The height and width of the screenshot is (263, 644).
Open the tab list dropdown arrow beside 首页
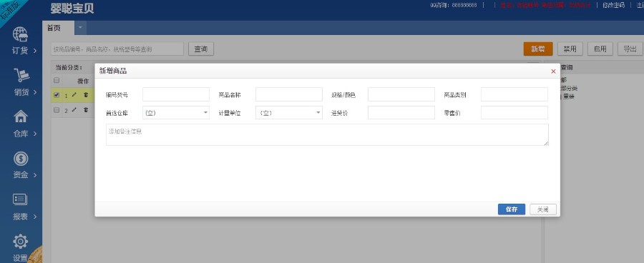(x=80, y=28)
